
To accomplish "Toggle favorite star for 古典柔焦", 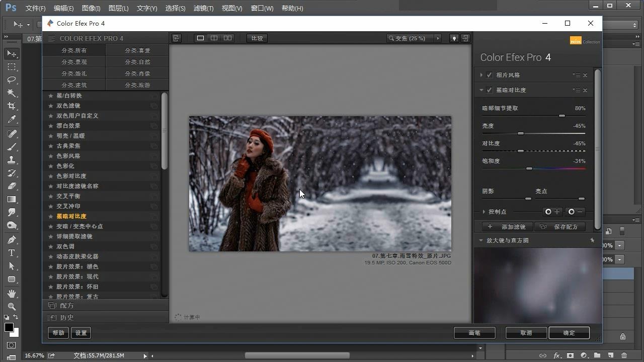I will pyautogui.click(x=51, y=146).
